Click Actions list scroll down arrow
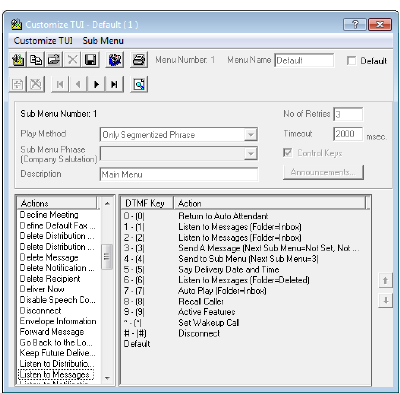This screenshot has height=393, width=400. [107, 378]
